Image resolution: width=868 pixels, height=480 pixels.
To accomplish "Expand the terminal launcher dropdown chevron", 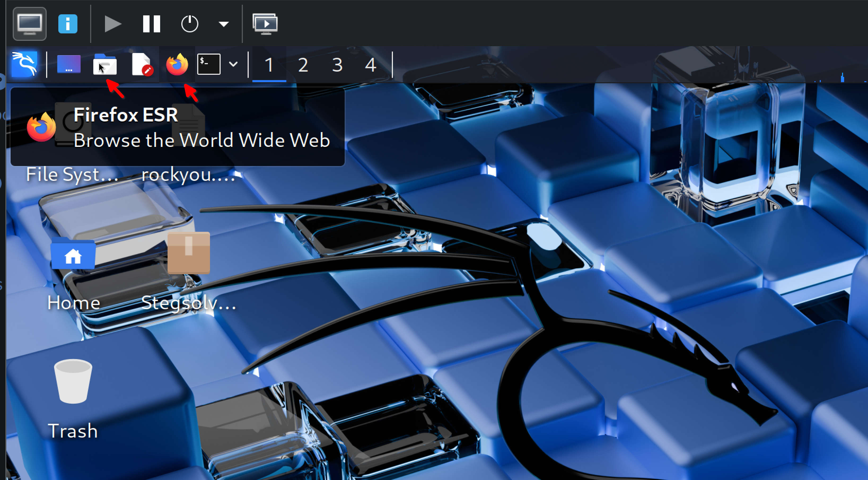I will point(233,64).
